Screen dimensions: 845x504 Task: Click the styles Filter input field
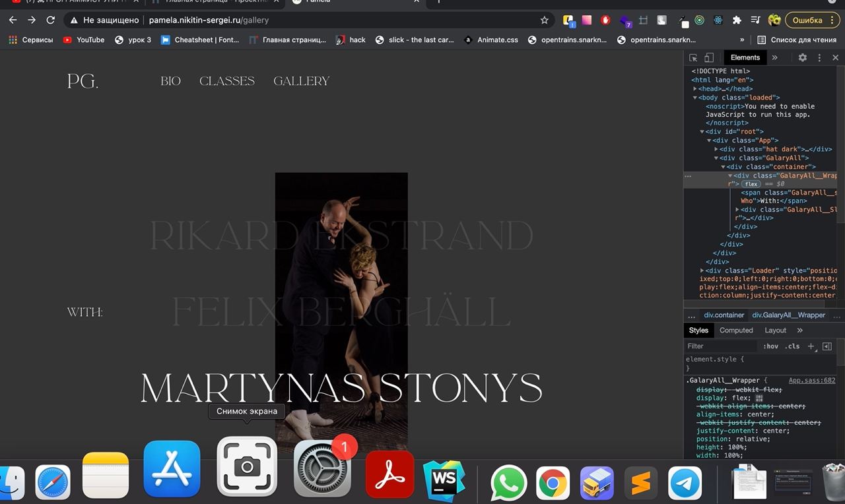click(x=721, y=346)
